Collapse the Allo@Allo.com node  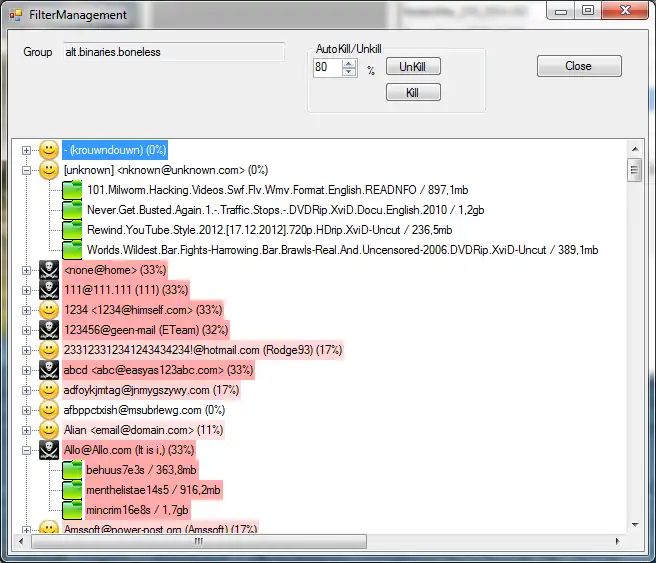pos(26,450)
